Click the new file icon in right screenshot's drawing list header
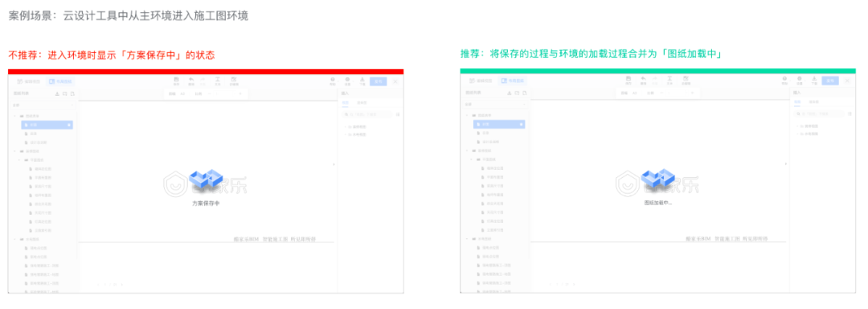This screenshot has height=309, width=868. click(x=524, y=93)
